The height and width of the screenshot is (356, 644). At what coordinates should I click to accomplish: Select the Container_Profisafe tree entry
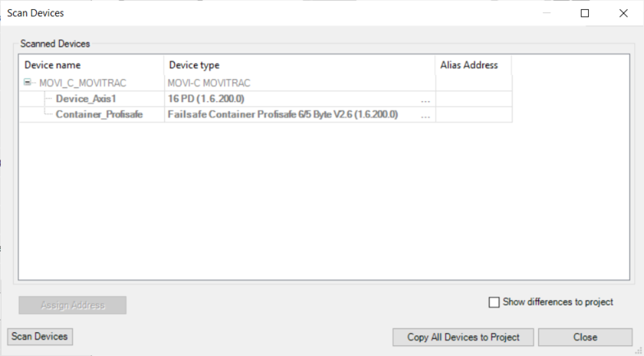pyautogui.click(x=99, y=114)
